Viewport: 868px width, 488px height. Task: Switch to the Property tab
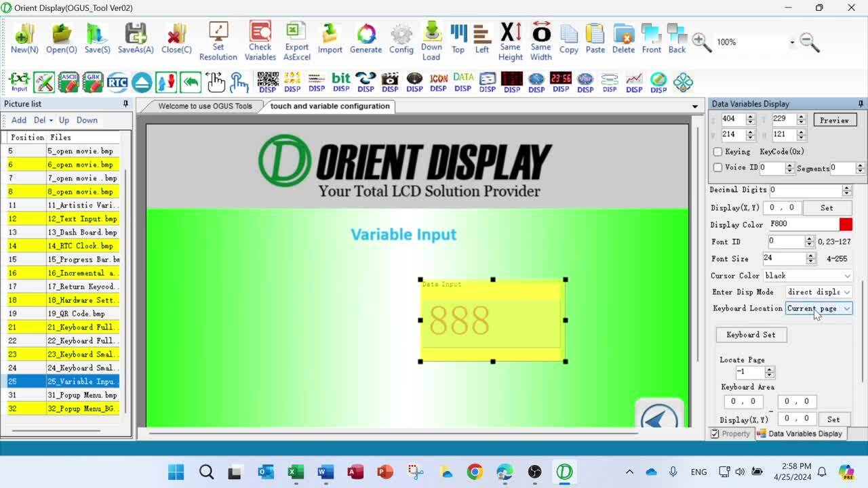[731, 434]
